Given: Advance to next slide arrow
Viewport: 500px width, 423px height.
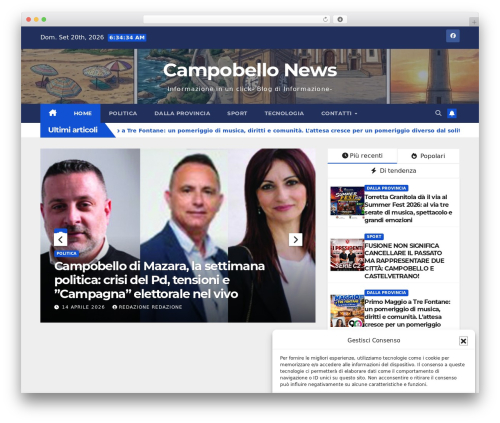Looking at the screenshot, I should 295,239.
